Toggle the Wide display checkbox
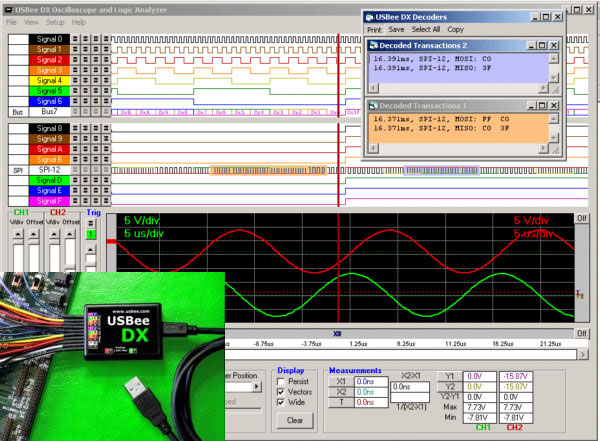Screen dimensions: 600x441 point(280,402)
